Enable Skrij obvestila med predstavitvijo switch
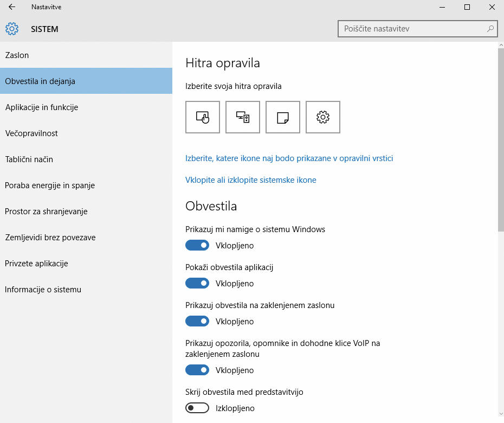The height and width of the screenshot is (423, 504). pyautogui.click(x=197, y=408)
